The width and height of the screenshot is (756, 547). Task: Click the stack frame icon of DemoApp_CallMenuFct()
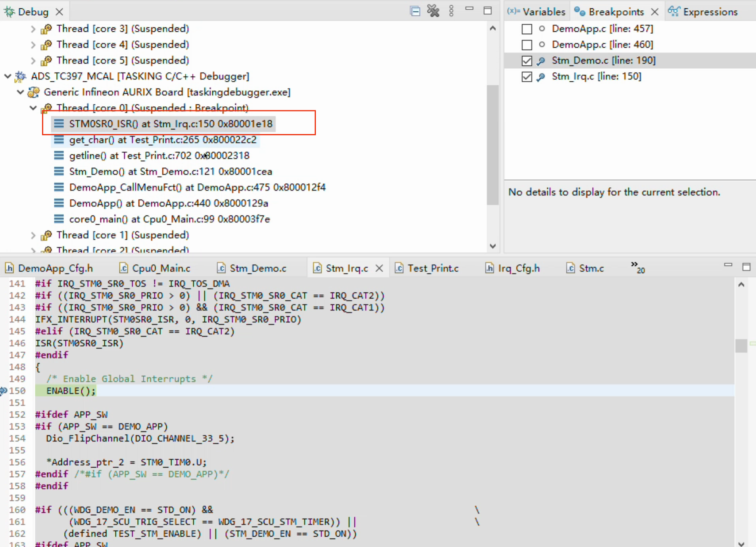point(59,187)
